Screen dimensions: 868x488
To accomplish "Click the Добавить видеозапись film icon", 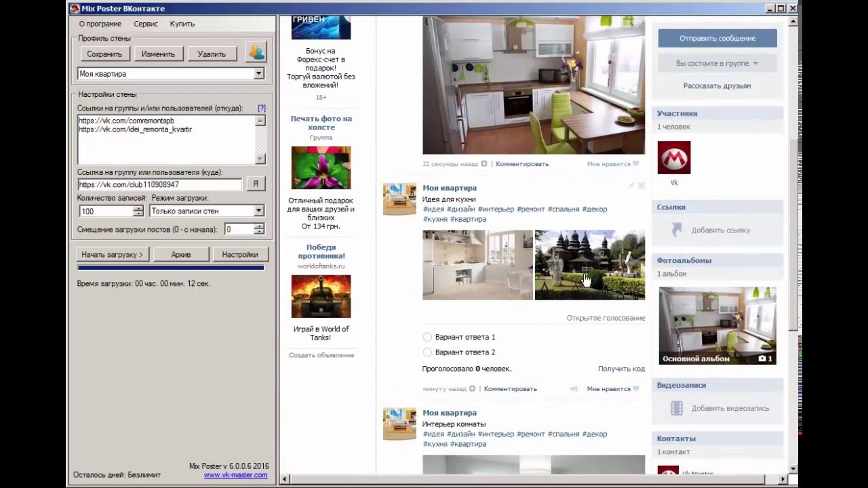I will (x=677, y=408).
